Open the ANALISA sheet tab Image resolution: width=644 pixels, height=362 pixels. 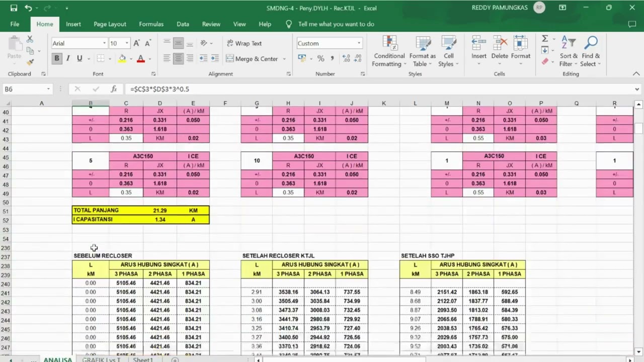pyautogui.click(x=57, y=359)
